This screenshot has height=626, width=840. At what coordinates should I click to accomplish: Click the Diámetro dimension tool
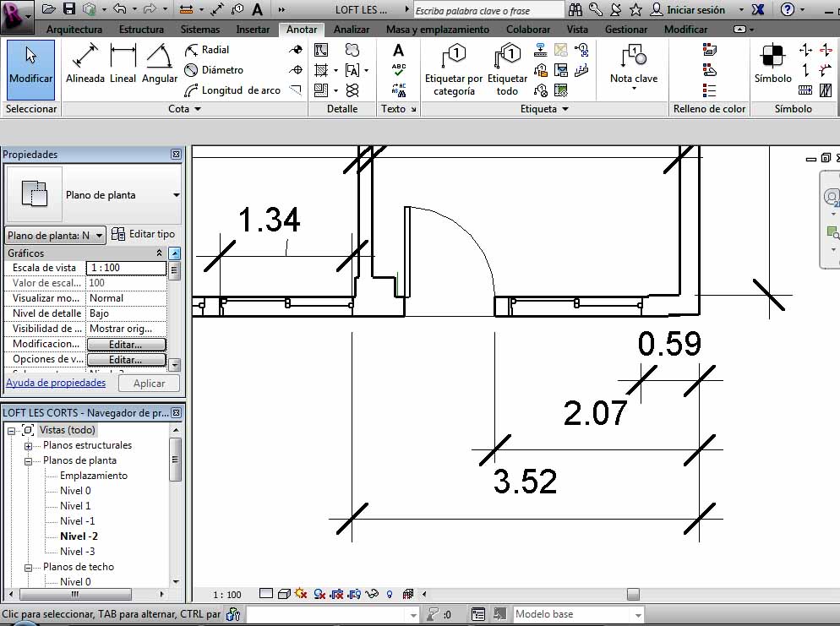coord(214,70)
